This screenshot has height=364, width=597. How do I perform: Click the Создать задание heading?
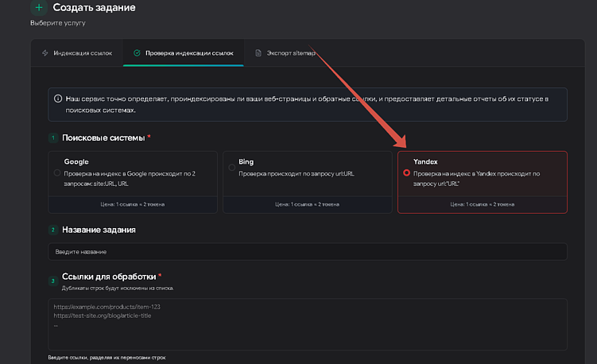click(x=94, y=8)
